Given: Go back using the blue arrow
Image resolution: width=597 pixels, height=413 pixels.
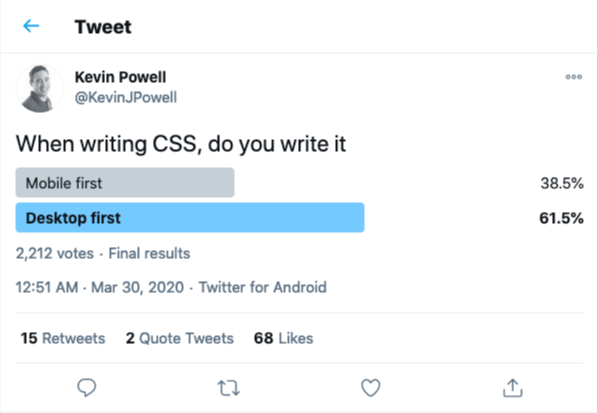Looking at the screenshot, I should click(31, 26).
